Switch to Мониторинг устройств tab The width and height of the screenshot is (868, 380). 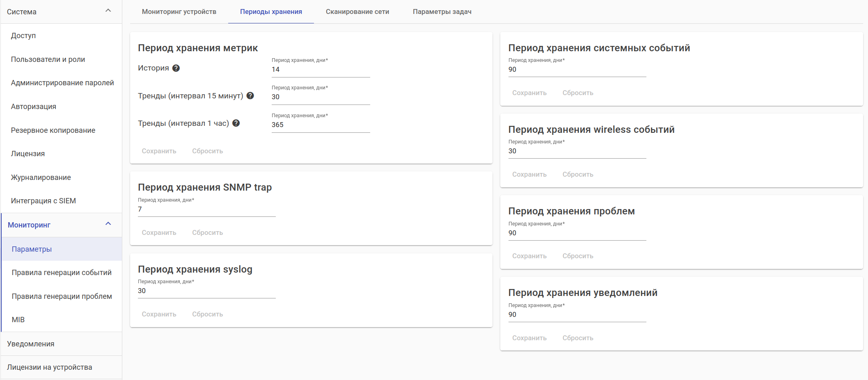[179, 12]
